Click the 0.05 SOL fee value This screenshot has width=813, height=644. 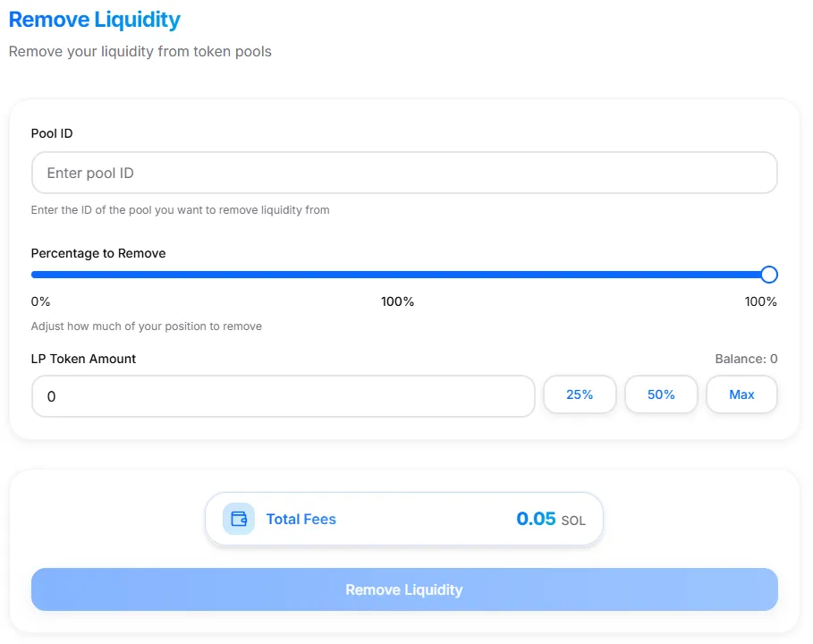click(x=537, y=519)
